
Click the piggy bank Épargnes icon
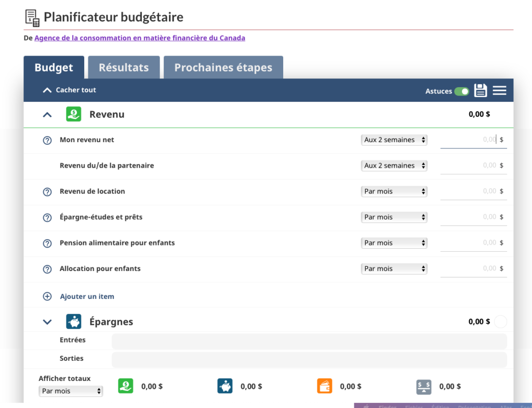pos(74,321)
